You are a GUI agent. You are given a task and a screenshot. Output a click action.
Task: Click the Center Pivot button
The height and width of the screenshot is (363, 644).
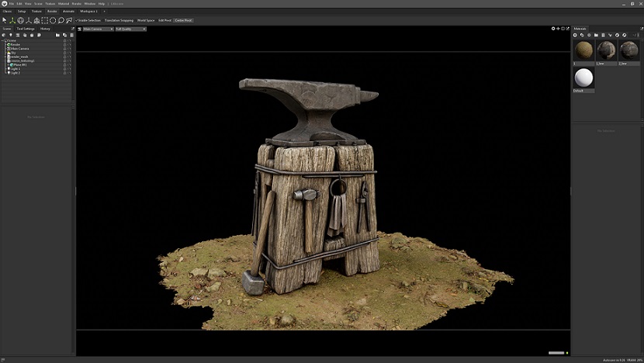(x=183, y=20)
